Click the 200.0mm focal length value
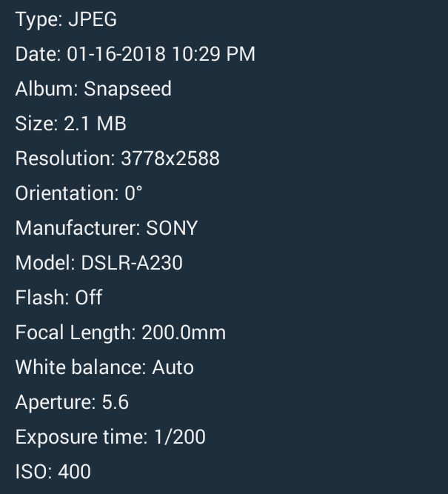 click(x=184, y=333)
